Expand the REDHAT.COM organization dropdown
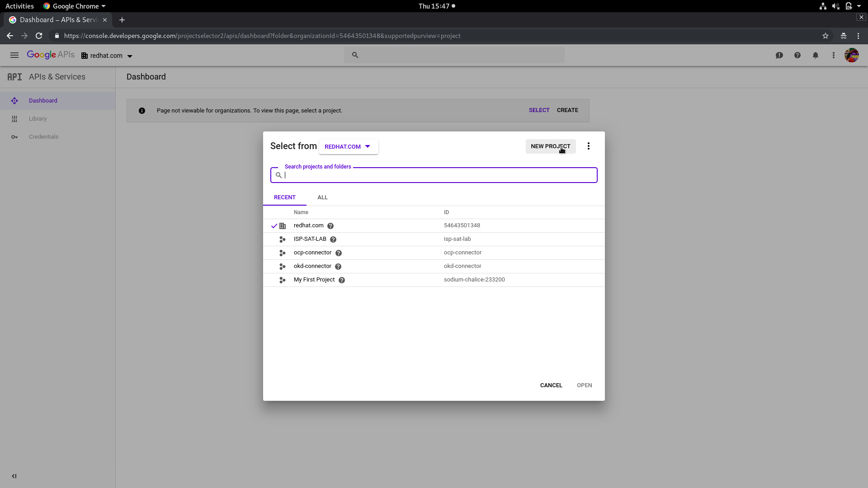The height and width of the screenshot is (488, 868). [348, 146]
